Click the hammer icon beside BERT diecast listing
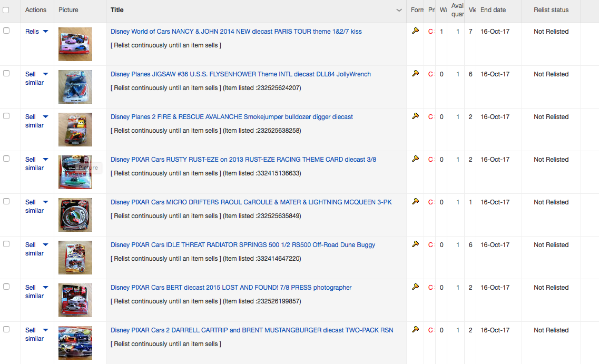599x364 pixels. click(415, 287)
